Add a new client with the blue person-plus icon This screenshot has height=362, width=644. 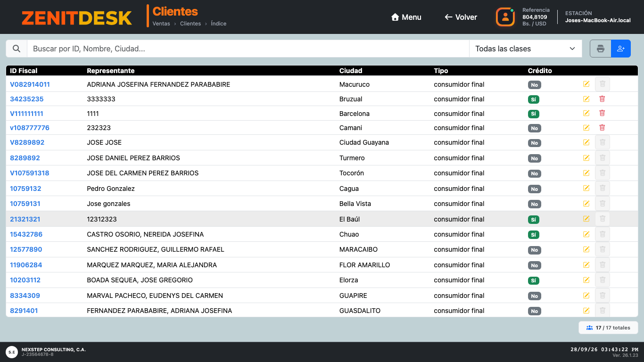tap(621, 49)
